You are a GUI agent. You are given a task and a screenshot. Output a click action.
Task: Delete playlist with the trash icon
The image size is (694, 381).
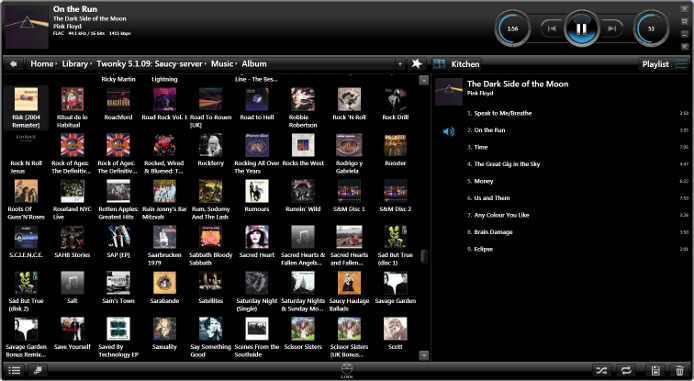point(679,370)
